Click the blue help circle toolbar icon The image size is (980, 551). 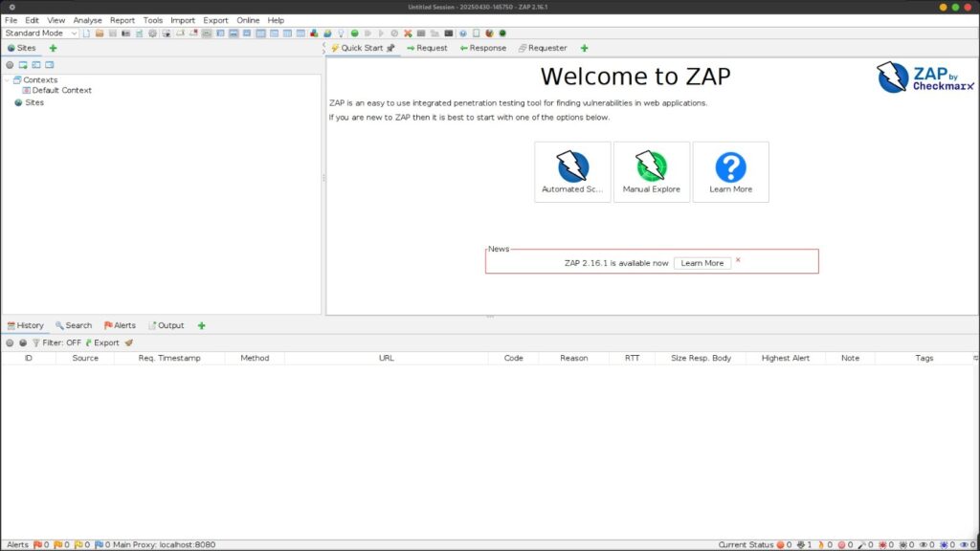pos(462,33)
